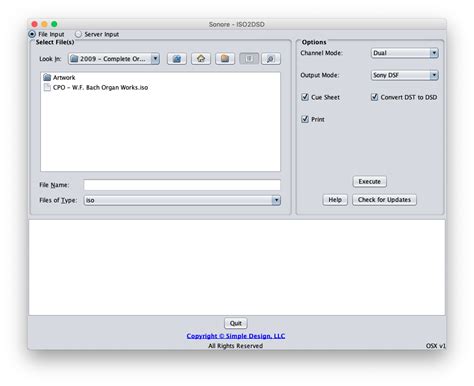The image size is (474, 386).
Task: Click Check for Updates button
Action: point(384,200)
